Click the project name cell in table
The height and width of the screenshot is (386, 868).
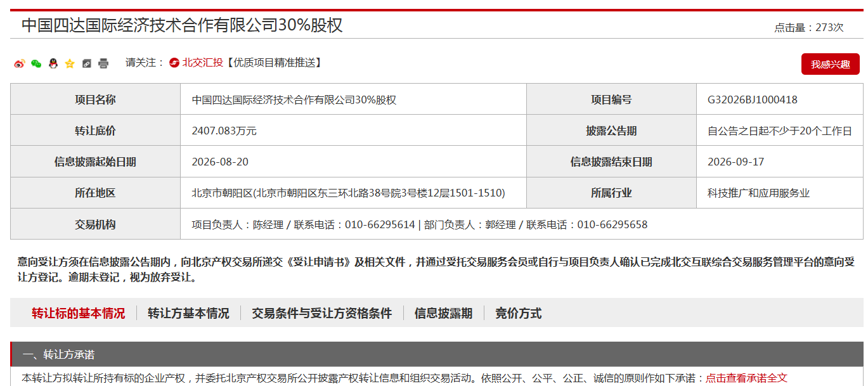tap(353, 100)
